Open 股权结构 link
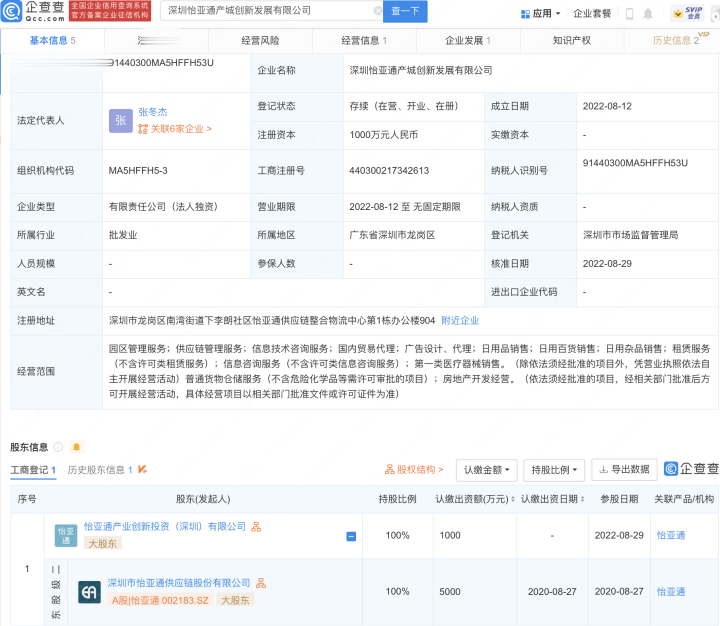The height and width of the screenshot is (626, 720). coord(414,470)
